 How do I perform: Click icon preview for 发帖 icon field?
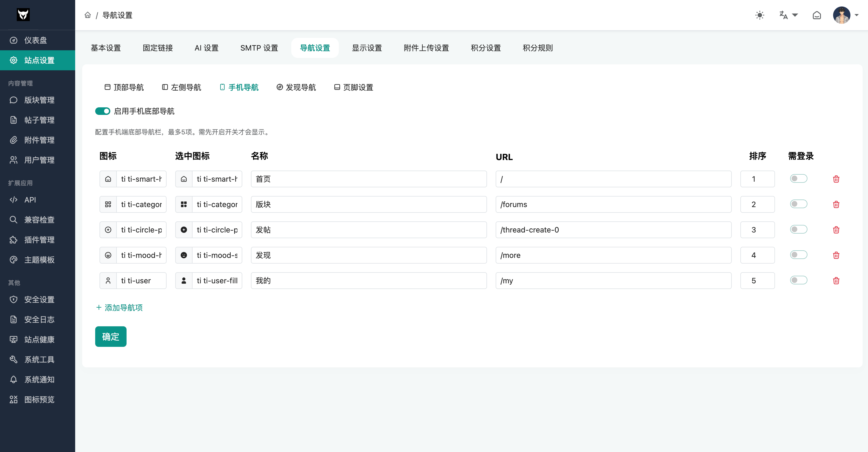[108, 230]
